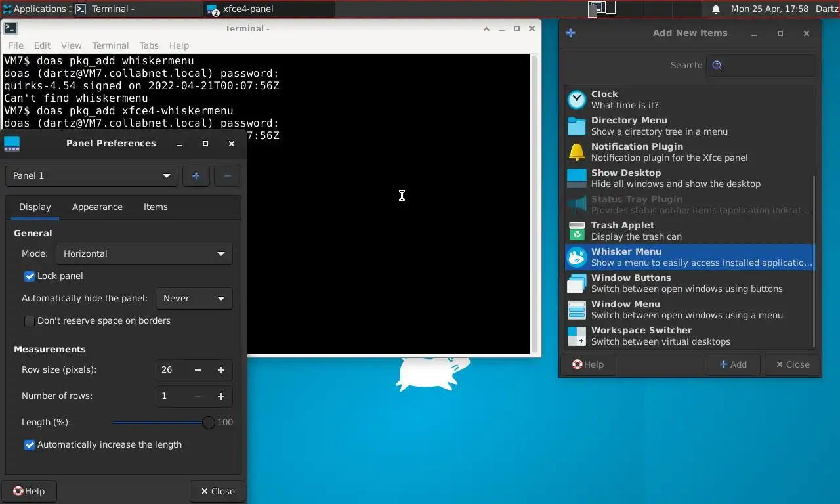Open the Terminal View menu
The height and width of the screenshot is (504, 840).
point(71,45)
